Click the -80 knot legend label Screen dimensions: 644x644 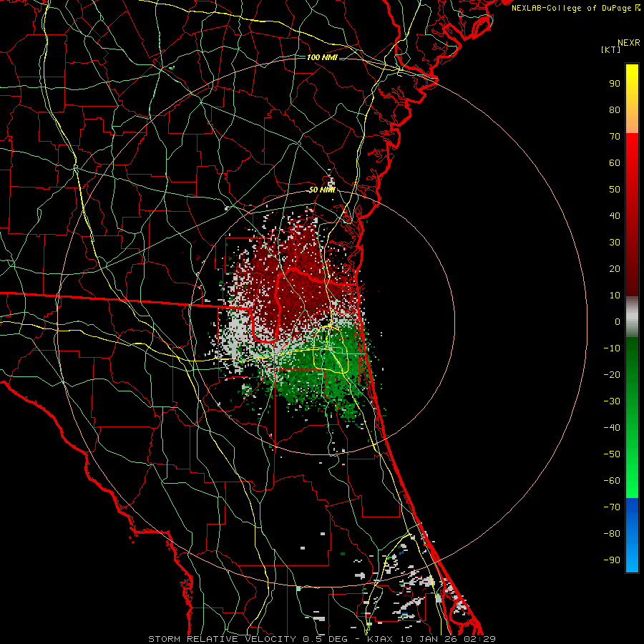612,534
